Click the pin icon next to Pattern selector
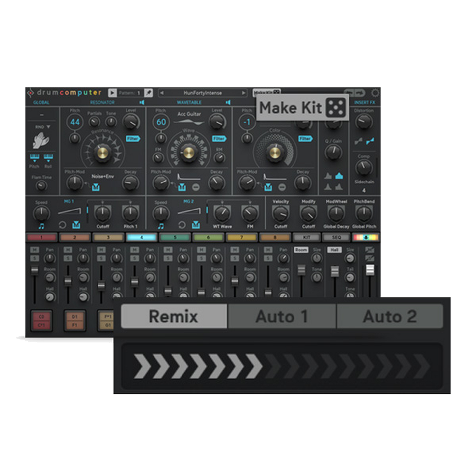Screen dimensions: 476x476 click(148, 93)
